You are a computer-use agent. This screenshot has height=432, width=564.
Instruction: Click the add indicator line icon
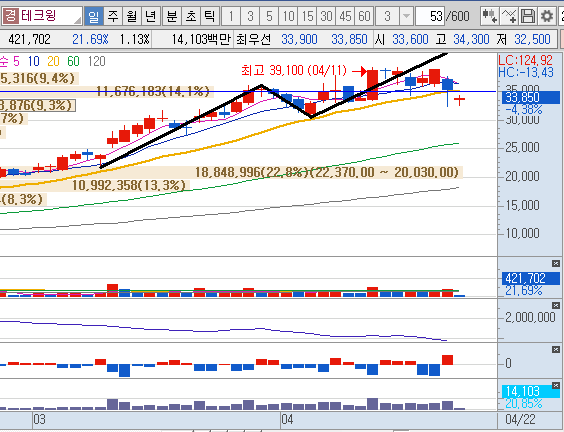click(x=509, y=16)
